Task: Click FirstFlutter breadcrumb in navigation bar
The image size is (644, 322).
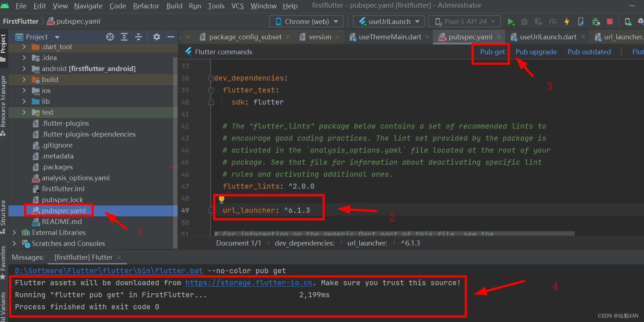Action: [21, 21]
